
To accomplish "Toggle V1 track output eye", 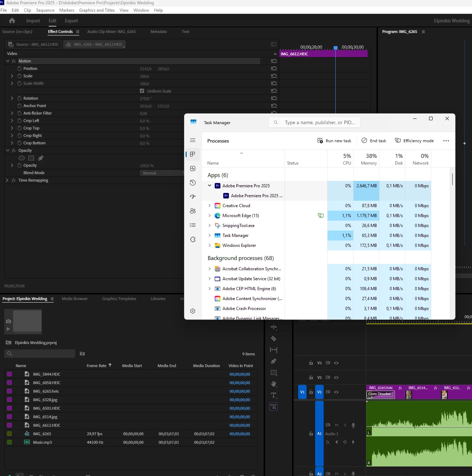I will click(x=336, y=392).
